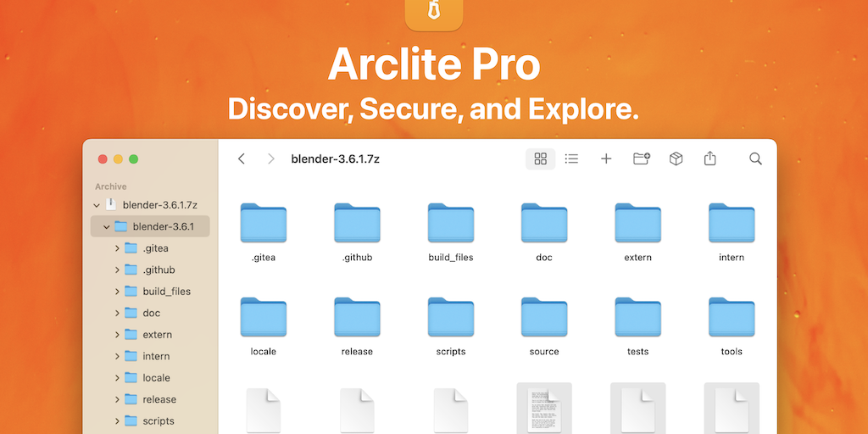Select the text document file below source
The width and height of the screenshot is (868, 434).
click(x=544, y=409)
